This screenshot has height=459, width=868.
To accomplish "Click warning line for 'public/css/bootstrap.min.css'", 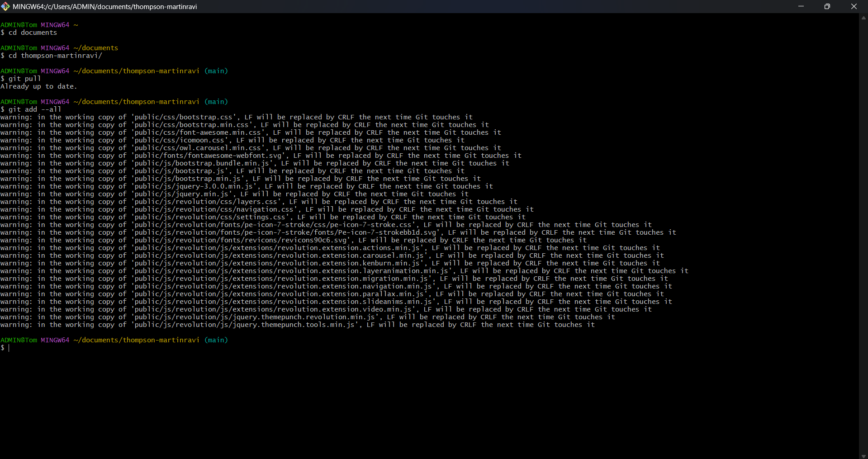I will point(245,125).
